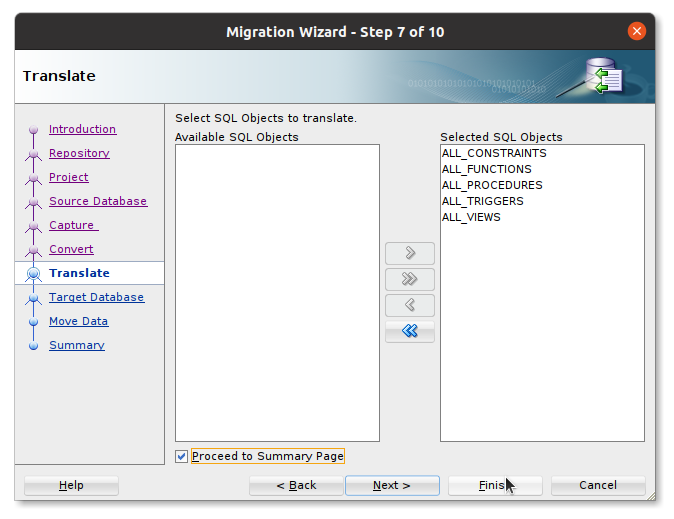The width and height of the screenshot is (674, 519).
Task: Toggle Proceed to Summary Page checkbox
Action: (x=181, y=456)
